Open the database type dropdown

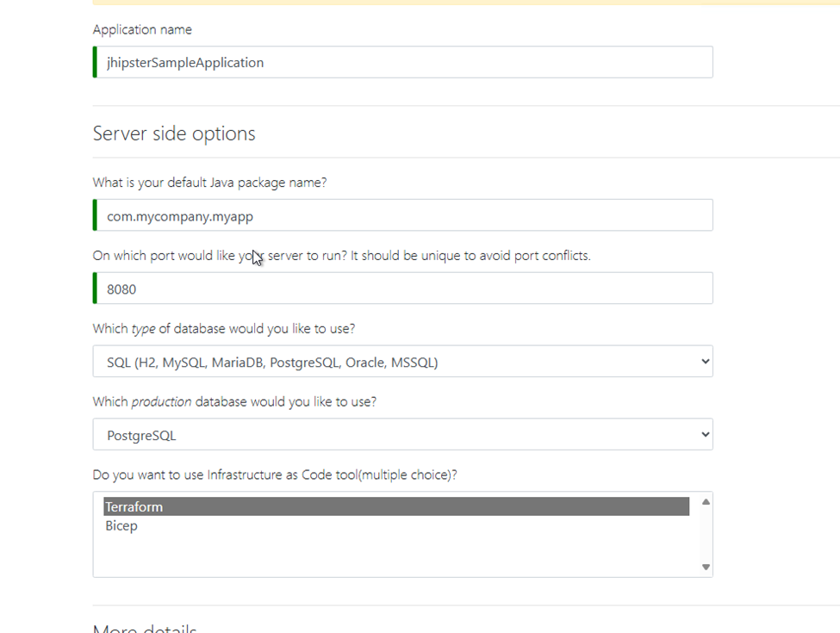coord(402,362)
